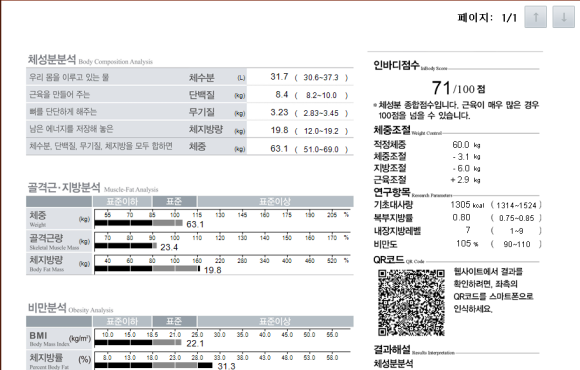The width and height of the screenshot is (580, 370).
Task: Click 표준 header in muscle-fat chart
Action: click(x=174, y=202)
